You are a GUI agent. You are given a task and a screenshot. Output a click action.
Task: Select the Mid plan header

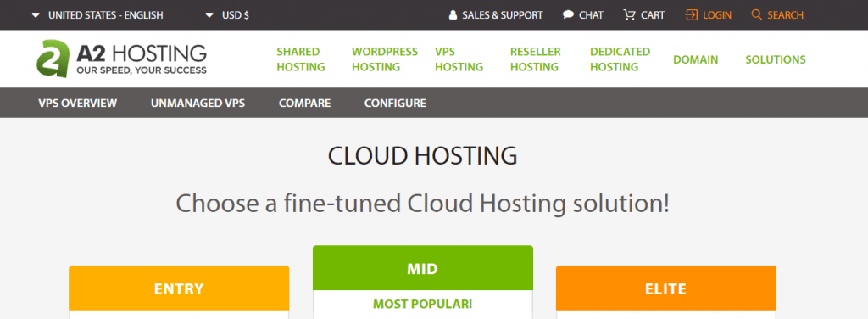point(423,269)
